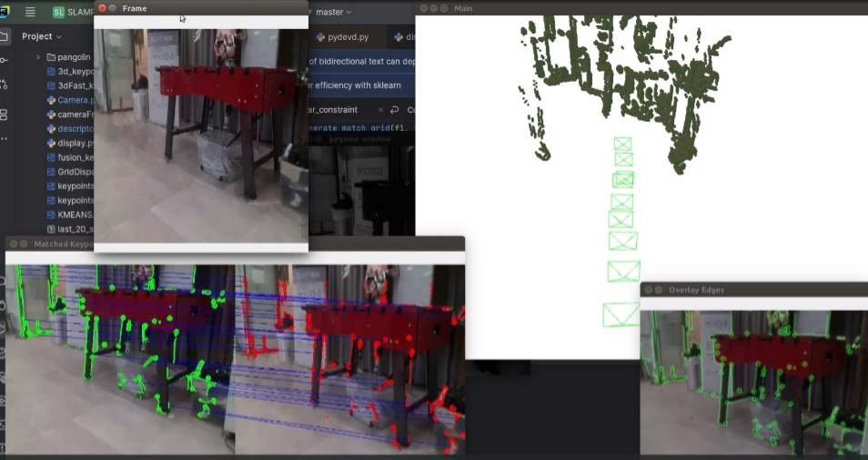The image size is (868, 460).
Task: Open the master git branch dropdown
Action: 333,12
